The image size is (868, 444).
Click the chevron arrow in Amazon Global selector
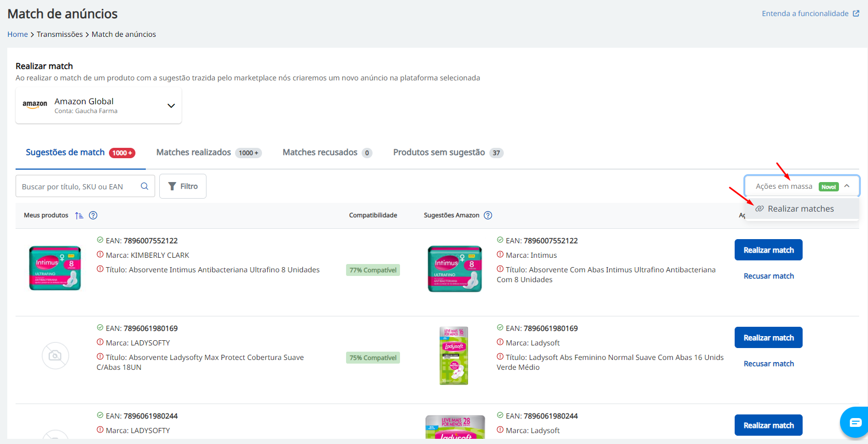coord(171,106)
